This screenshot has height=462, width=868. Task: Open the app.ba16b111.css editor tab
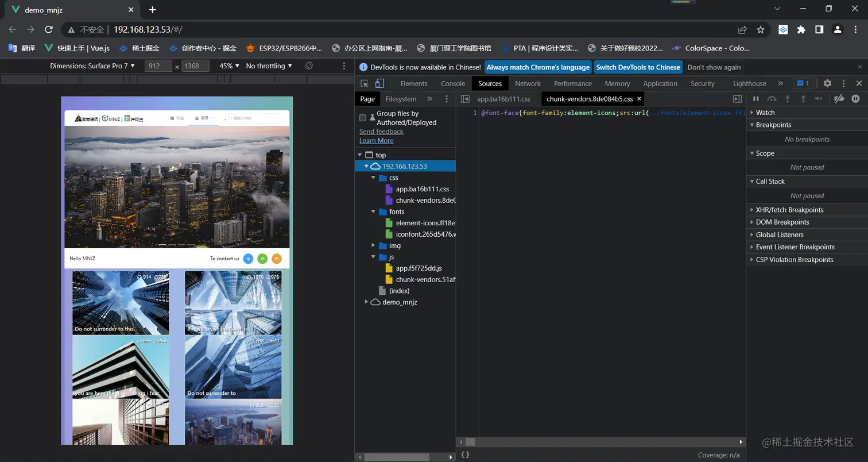pos(503,99)
